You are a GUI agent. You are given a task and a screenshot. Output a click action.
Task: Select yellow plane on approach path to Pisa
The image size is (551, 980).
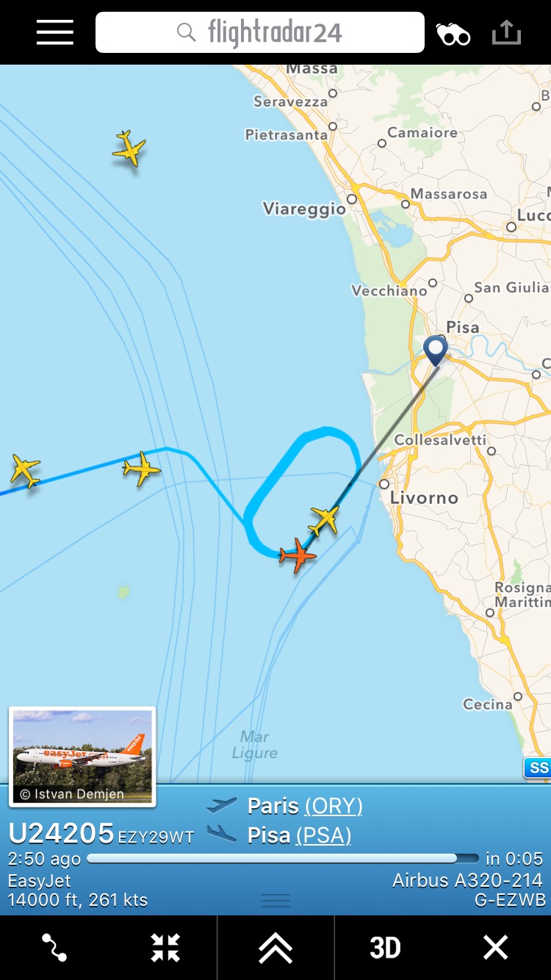pos(324,520)
